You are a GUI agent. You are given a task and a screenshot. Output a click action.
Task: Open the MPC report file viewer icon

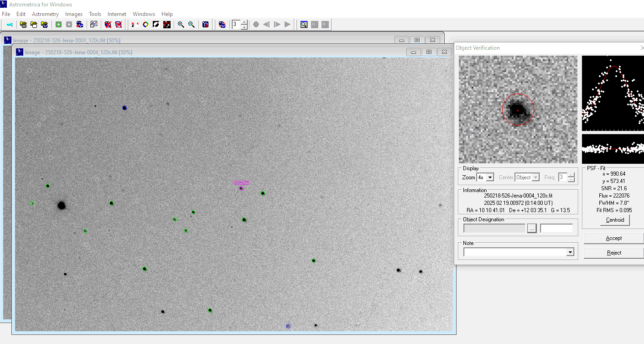pyautogui.click(x=93, y=25)
